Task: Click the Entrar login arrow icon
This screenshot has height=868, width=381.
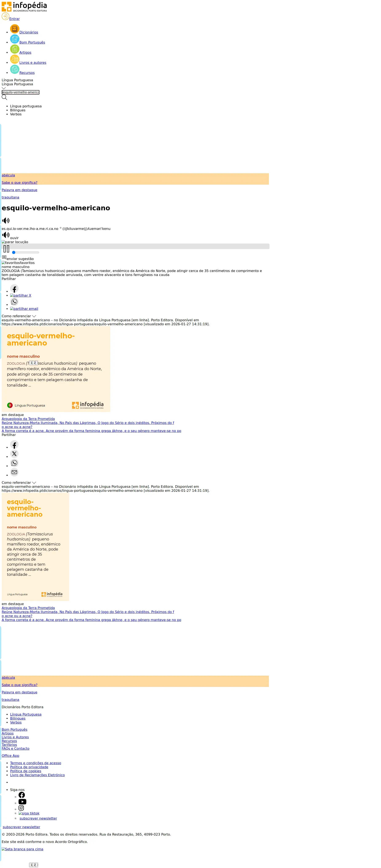Action: tap(5, 16)
